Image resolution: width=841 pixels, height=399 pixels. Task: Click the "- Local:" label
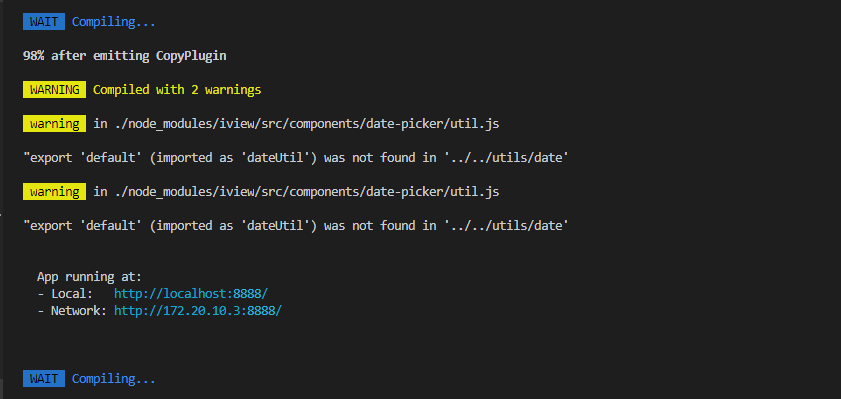[x=65, y=294]
